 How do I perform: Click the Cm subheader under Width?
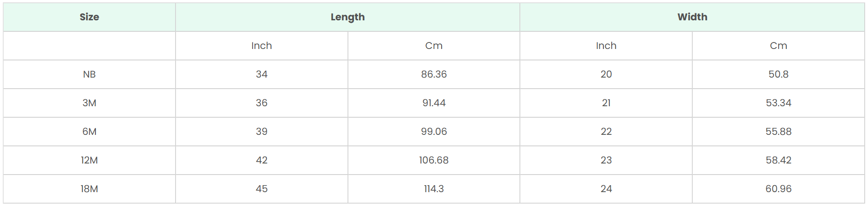[x=779, y=46]
